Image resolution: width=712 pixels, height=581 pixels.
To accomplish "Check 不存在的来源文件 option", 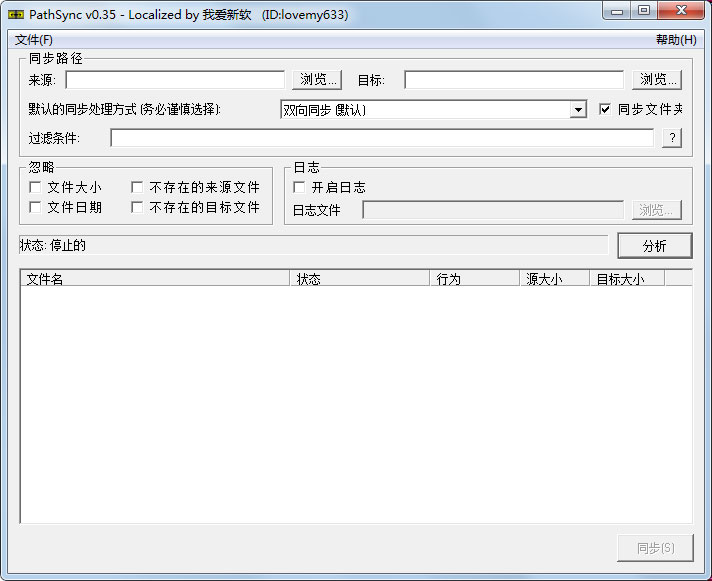I will [137, 187].
